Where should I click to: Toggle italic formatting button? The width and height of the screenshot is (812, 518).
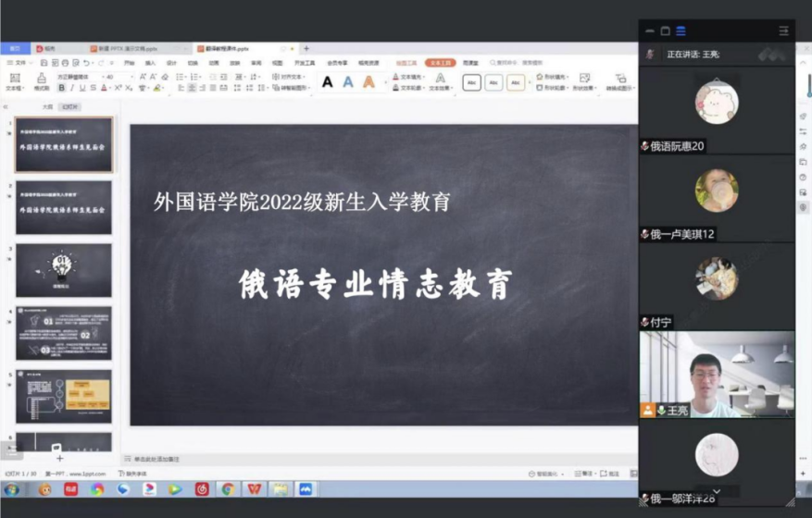(x=72, y=88)
